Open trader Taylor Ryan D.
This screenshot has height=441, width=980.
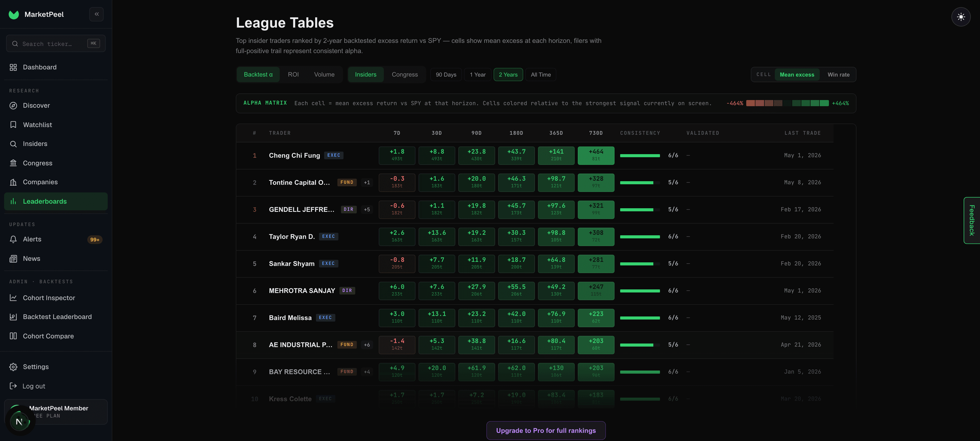(292, 237)
